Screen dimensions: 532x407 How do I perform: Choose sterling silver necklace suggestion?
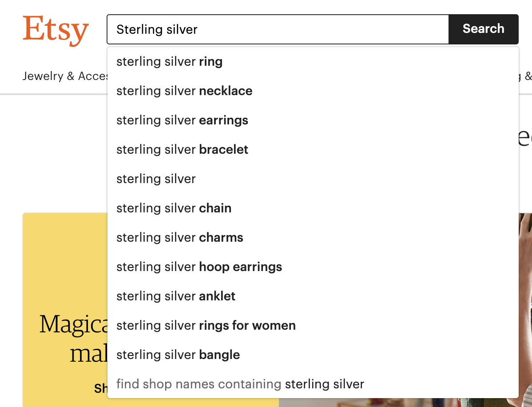click(313, 91)
